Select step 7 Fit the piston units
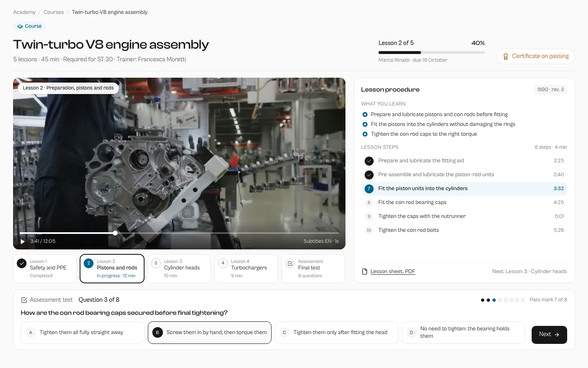This screenshot has height=368, width=588. tap(464, 188)
